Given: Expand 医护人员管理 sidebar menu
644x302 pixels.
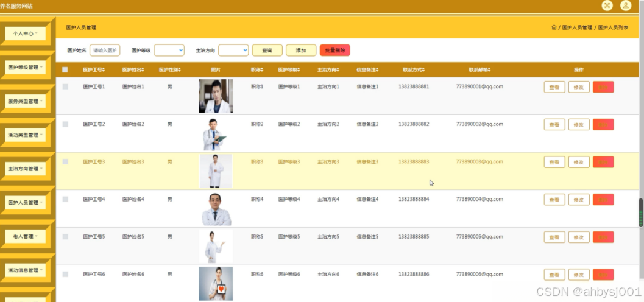Looking at the screenshot, I should pos(25,202).
